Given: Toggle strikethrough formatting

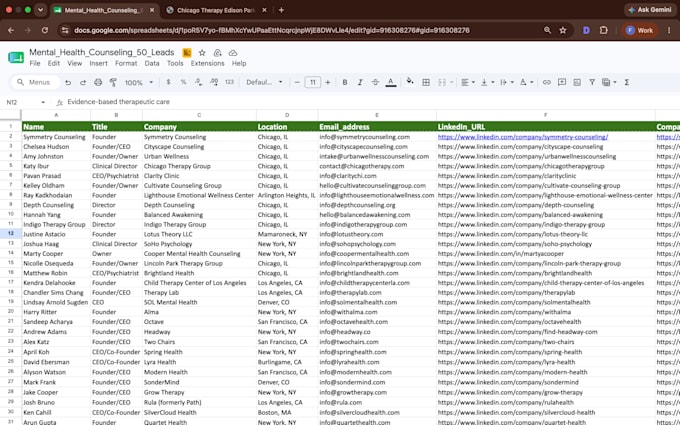Looking at the screenshot, I should [375, 82].
